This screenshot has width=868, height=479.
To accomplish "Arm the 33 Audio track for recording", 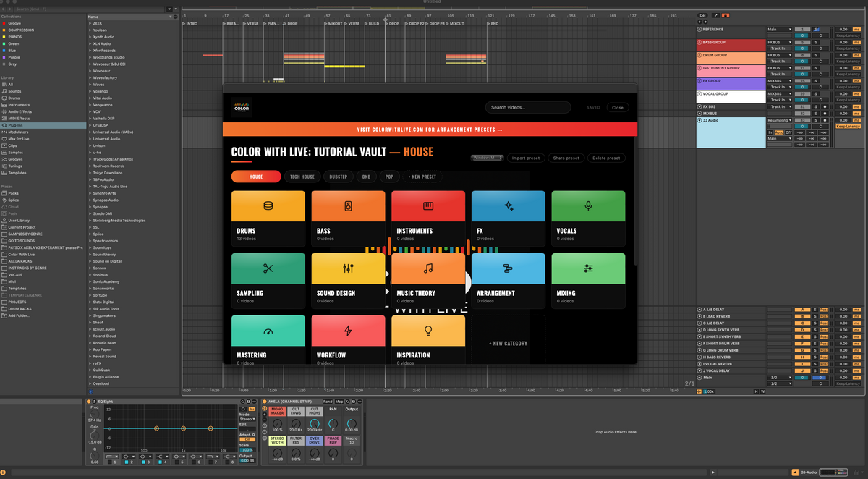I will (825, 120).
